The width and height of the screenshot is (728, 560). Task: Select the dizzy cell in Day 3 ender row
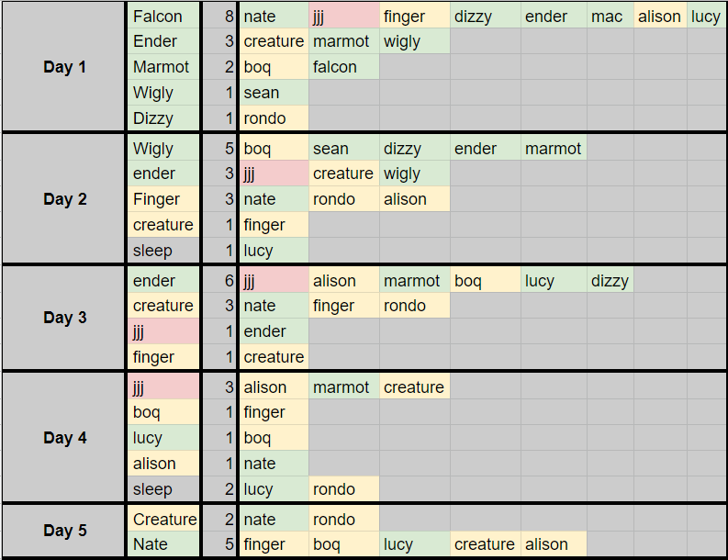click(x=610, y=281)
